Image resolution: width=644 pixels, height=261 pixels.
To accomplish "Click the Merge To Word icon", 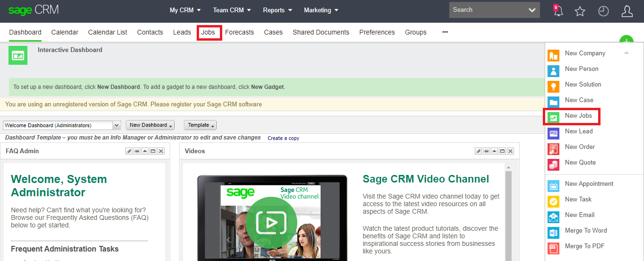I will pos(553,233).
